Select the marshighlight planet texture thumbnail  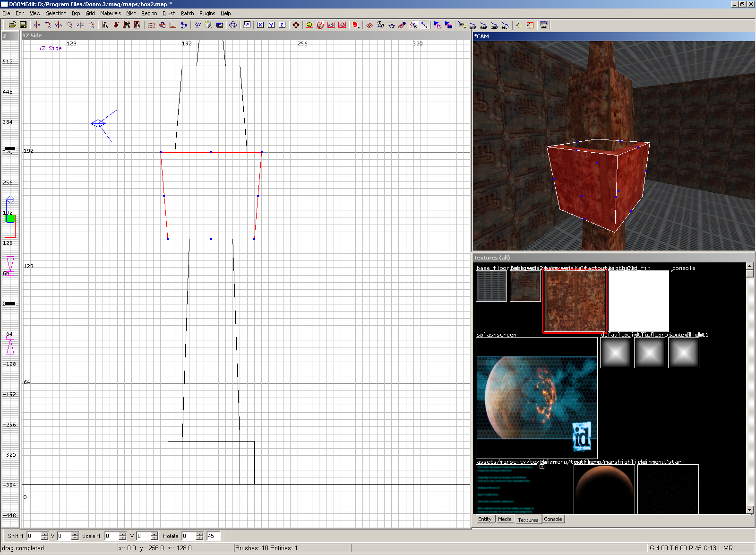604,489
